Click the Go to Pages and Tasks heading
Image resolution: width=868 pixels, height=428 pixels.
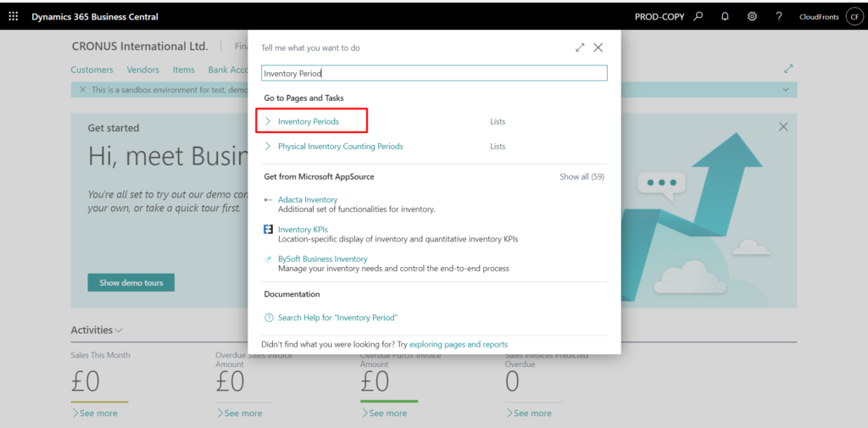(x=304, y=98)
